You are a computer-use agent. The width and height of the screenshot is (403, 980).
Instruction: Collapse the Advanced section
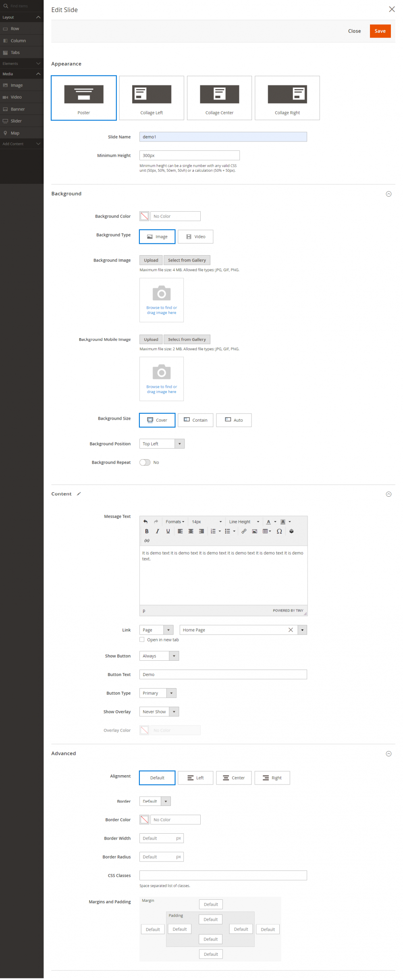(388, 753)
